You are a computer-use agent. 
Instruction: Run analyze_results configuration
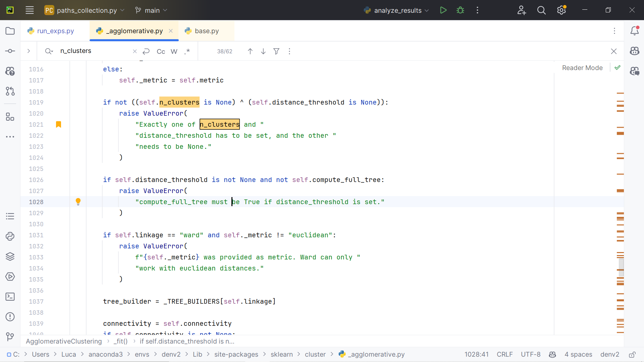[443, 10]
